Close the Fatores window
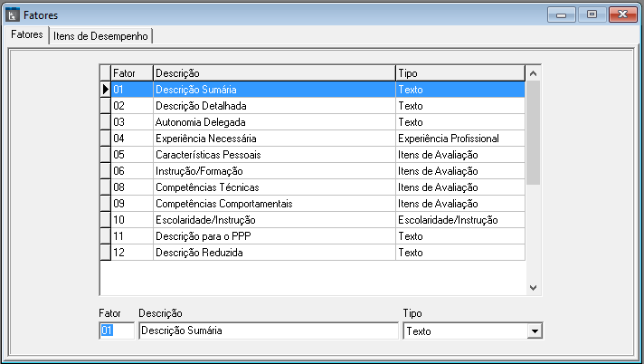Viewport: 644px width, 364px height. click(x=622, y=14)
